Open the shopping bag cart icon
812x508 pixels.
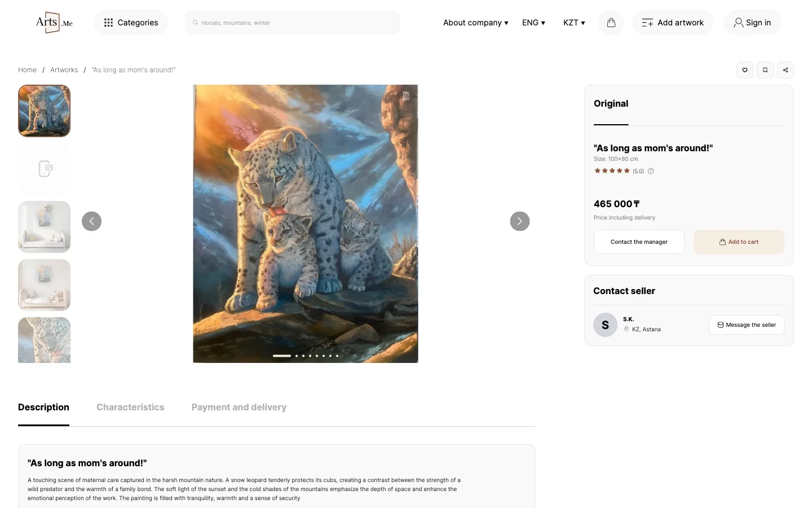pos(611,23)
